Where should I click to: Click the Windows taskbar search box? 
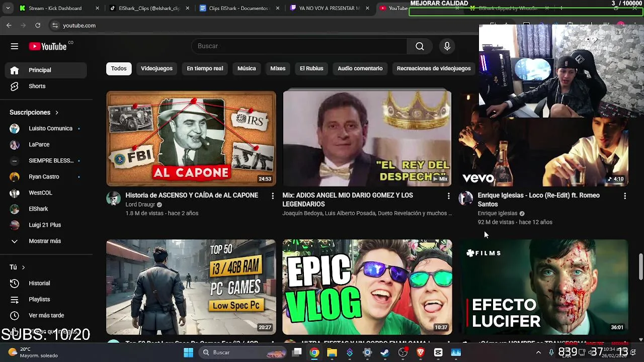243,352
